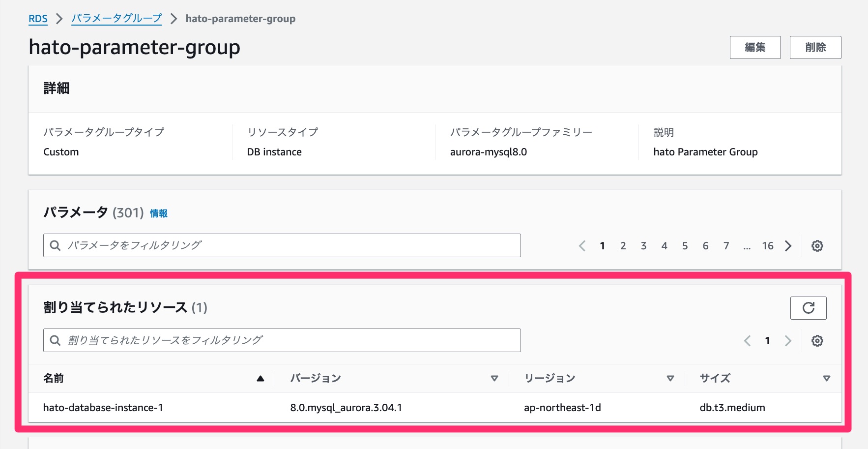
Task: Toggle sort on the バージョン column
Action: pos(494,378)
